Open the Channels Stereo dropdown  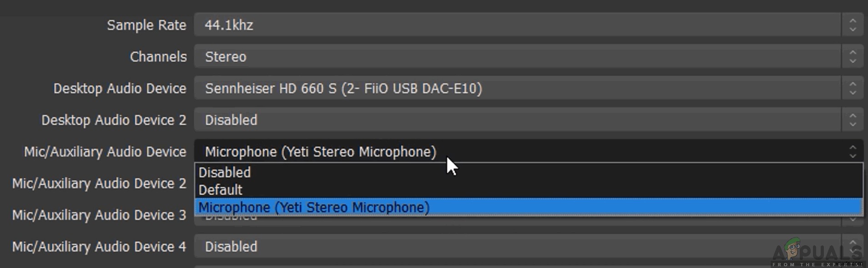point(517,57)
